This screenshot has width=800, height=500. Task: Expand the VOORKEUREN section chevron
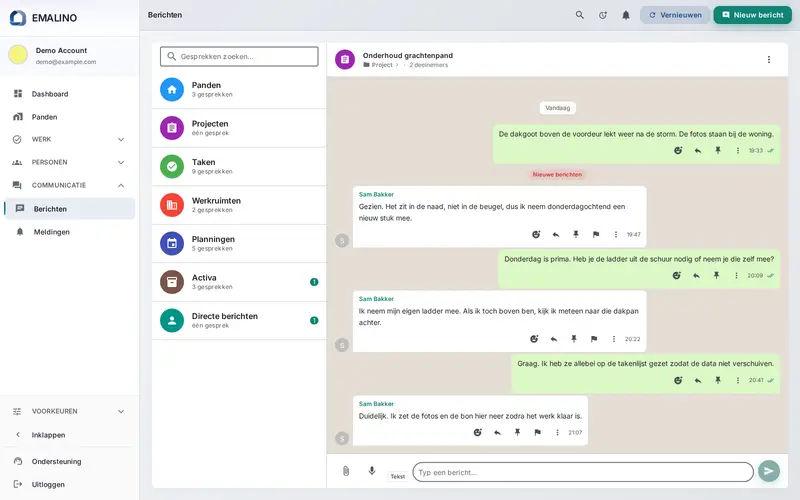point(121,411)
